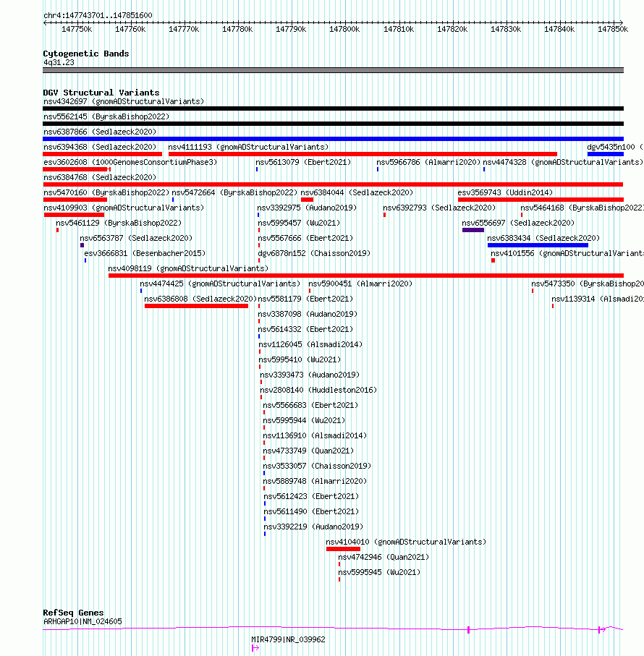Open the DGV Structural Variants track title
The width and height of the screenshot is (644, 656).
101,93
